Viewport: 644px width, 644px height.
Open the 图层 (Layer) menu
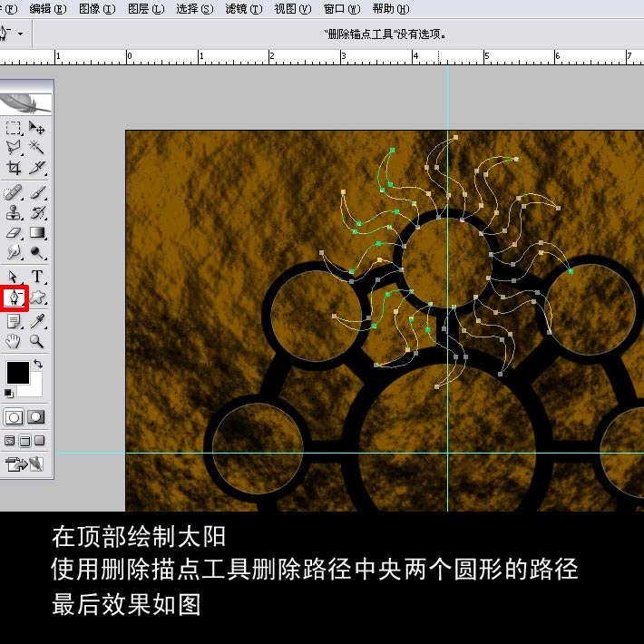[x=146, y=9]
